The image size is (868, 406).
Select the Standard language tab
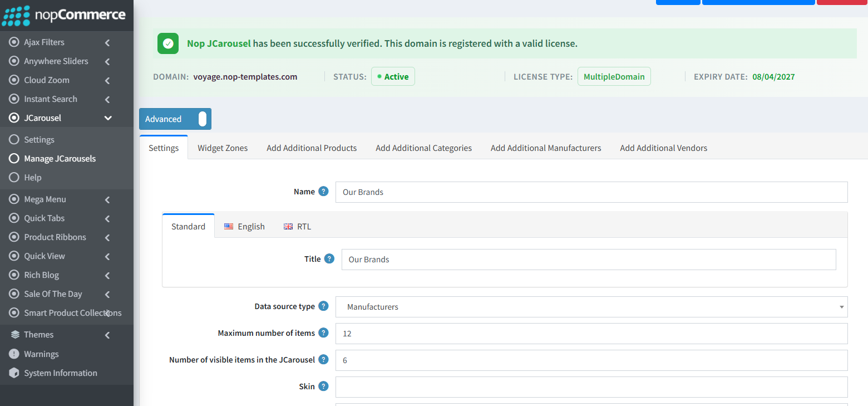tap(188, 227)
